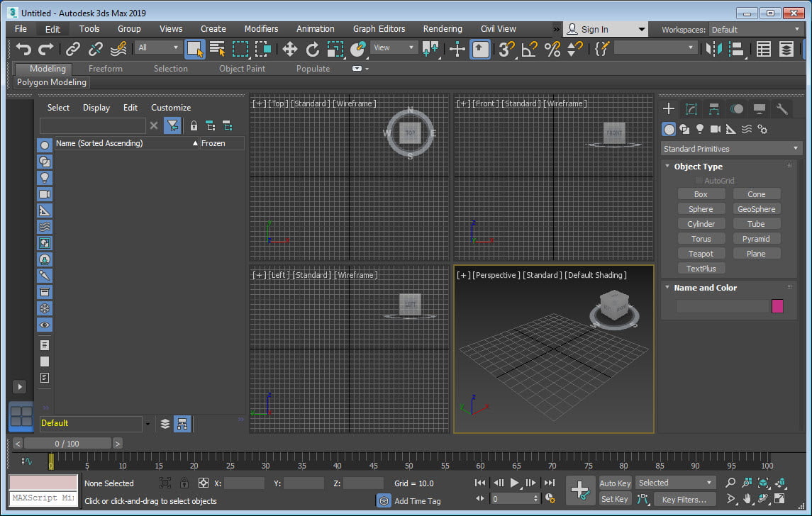Open the Key Filters dialog

click(684, 500)
